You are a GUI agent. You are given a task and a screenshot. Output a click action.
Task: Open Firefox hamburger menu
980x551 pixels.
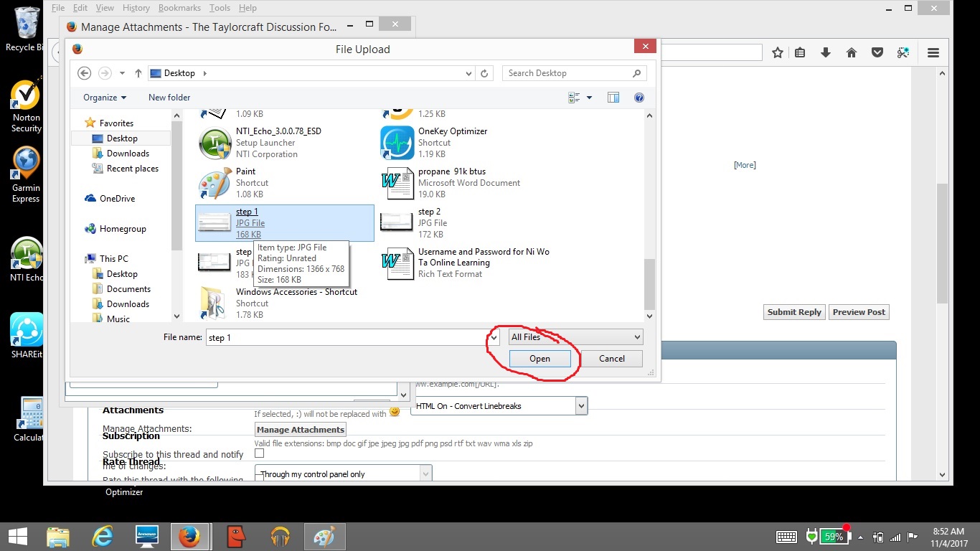click(933, 52)
